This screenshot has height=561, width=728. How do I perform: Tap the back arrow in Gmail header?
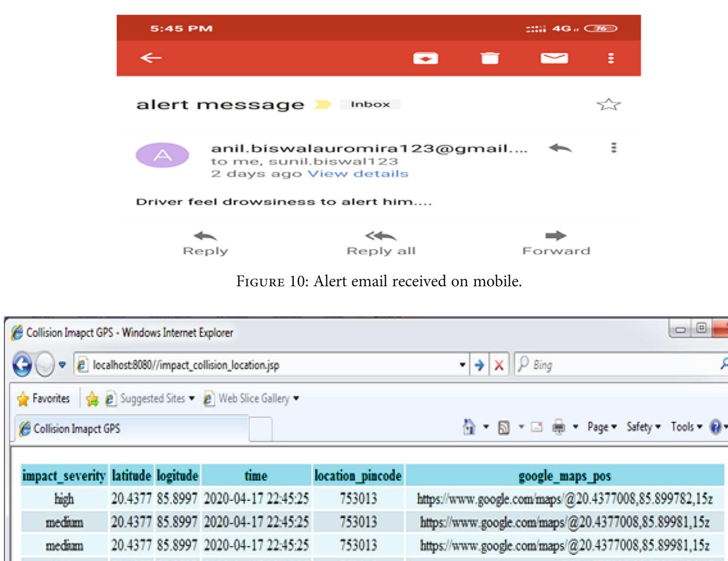[151, 58]
